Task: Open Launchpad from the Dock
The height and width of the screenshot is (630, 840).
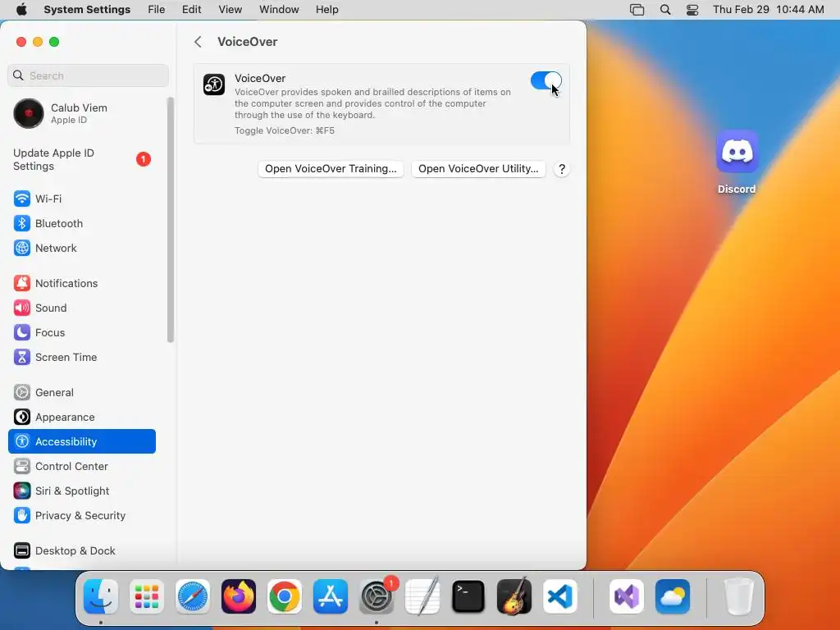Action: [147, 596]
